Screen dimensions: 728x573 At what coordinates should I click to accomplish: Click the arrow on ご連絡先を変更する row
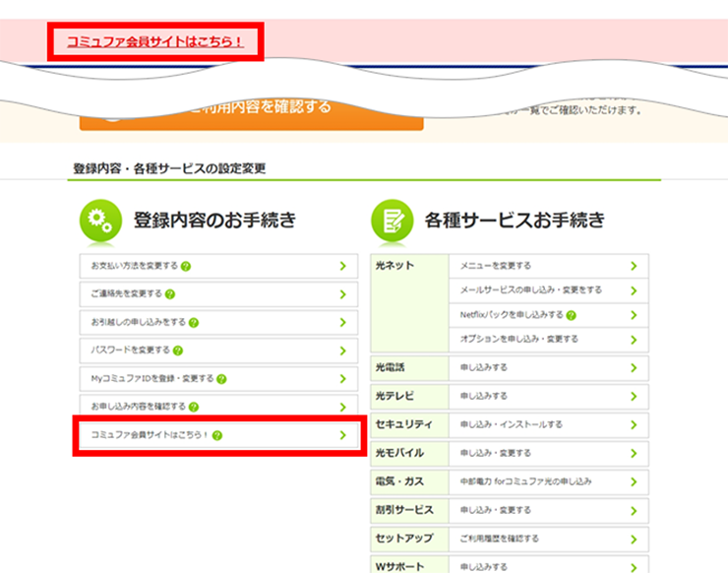click(x=343, y=294)
